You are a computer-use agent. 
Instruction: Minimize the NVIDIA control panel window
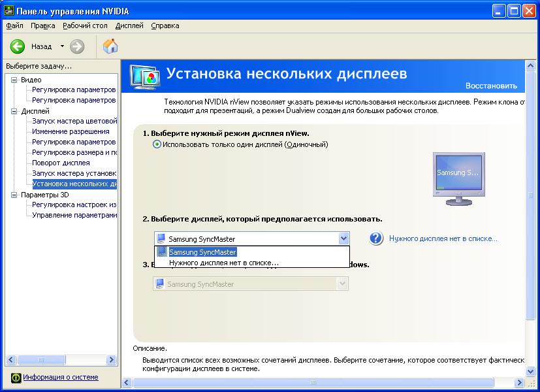point(498,11)
